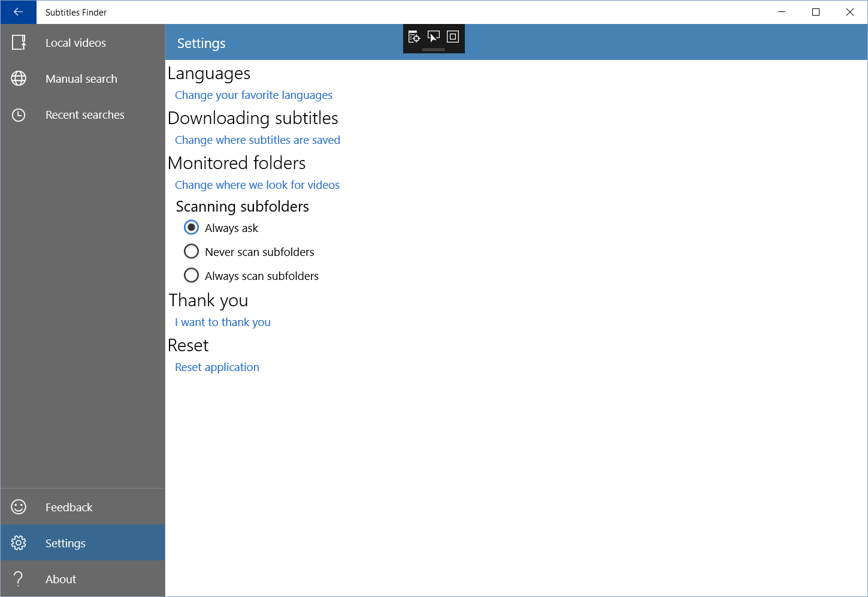Click the Recent searches clock icon
Viewport: 868px width, 597px height.
coord(19,114)
